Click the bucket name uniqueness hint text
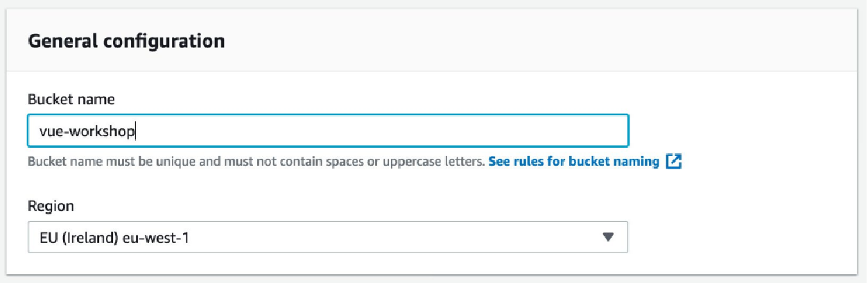This screenshot has width=868, height=283. pyautogui.click(x=257, y=162)
